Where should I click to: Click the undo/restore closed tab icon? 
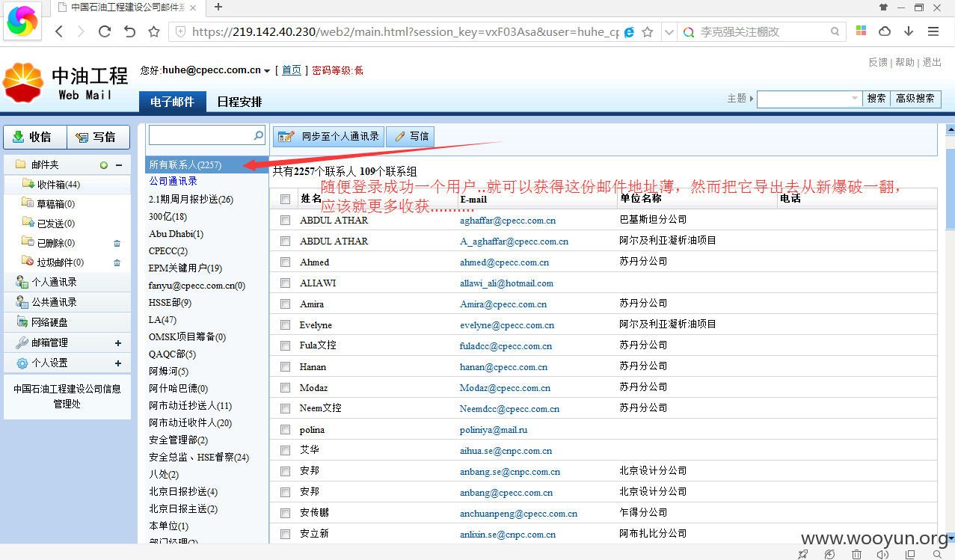tap(129, 32)
